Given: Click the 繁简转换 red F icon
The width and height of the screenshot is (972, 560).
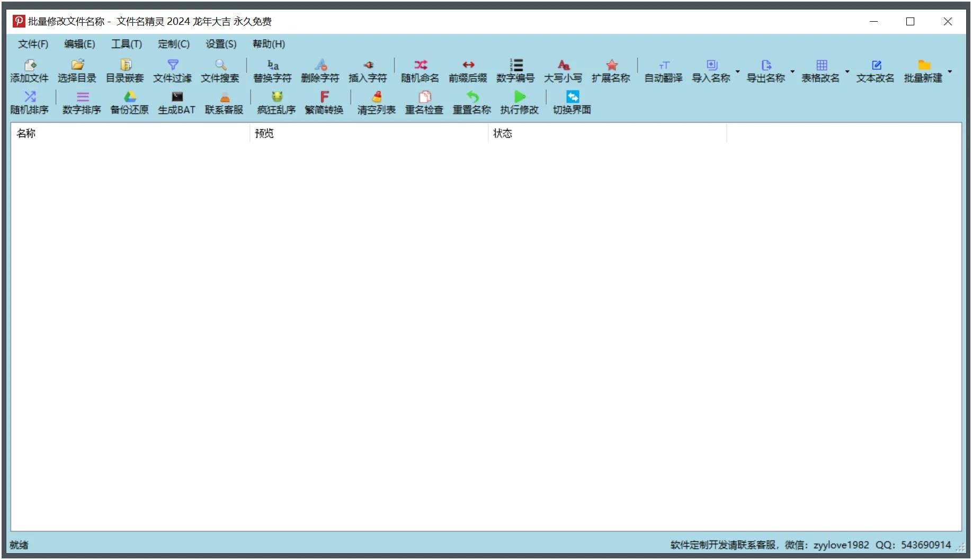Looking at the screenshot, I should (x=324, y=97).
